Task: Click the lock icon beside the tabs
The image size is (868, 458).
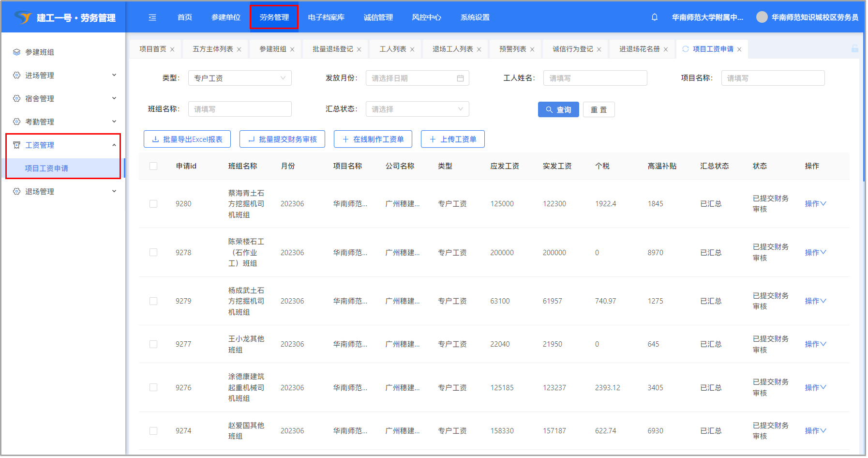Action: 854,48
